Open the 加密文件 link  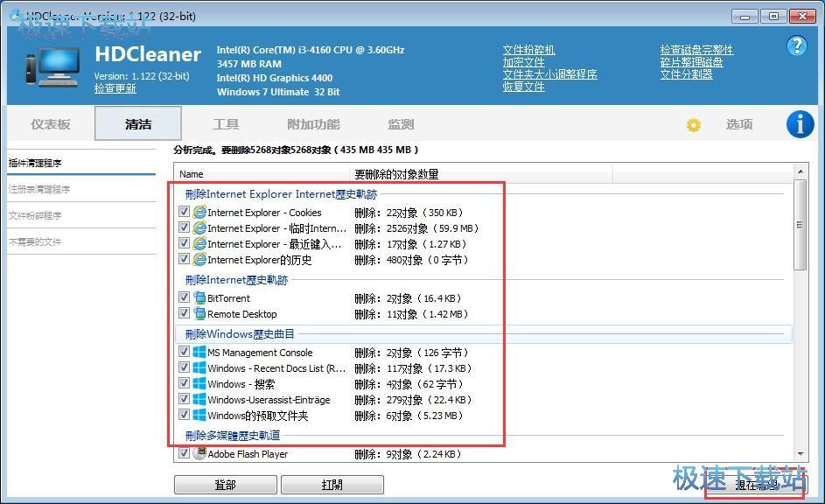(523, 62)
